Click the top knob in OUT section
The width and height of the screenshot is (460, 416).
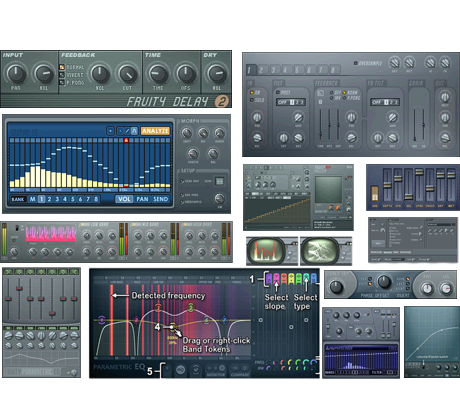point(445,97)
